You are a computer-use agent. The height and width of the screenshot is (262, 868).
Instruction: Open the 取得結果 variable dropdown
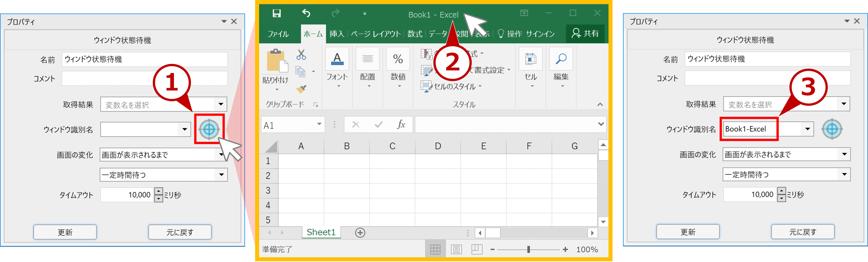point(221,104)
